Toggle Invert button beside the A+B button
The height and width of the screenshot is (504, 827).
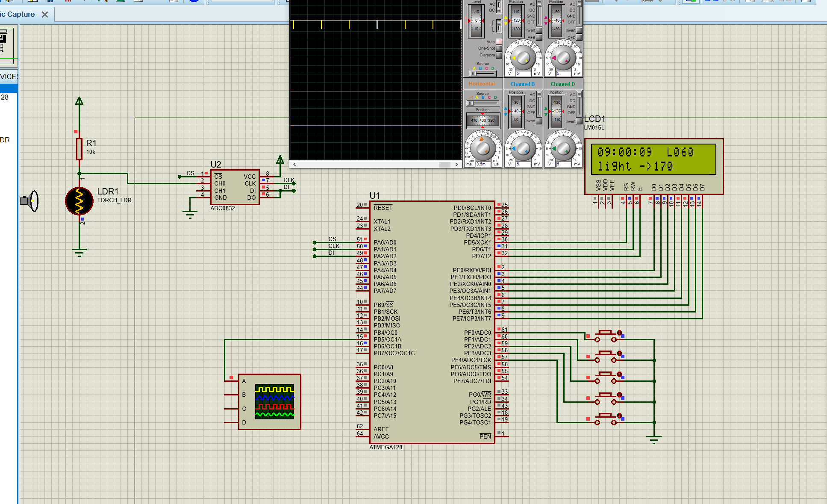[x=539, y=30]
